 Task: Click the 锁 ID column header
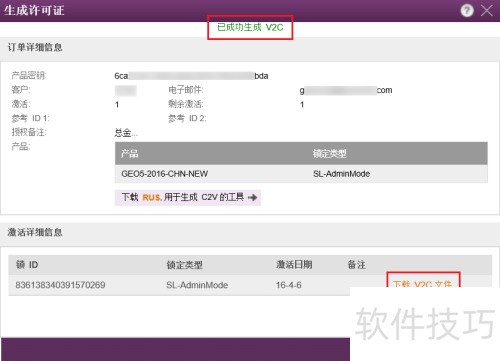27,265
